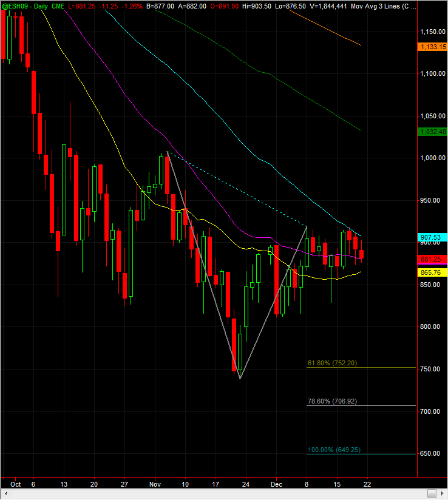Click the Hi=903.50 high text

click(x=257, y=7)
